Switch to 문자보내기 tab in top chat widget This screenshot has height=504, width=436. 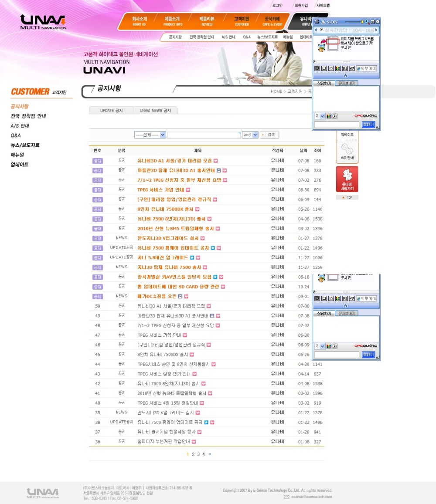pyautogui.click(x=347, y=83)
